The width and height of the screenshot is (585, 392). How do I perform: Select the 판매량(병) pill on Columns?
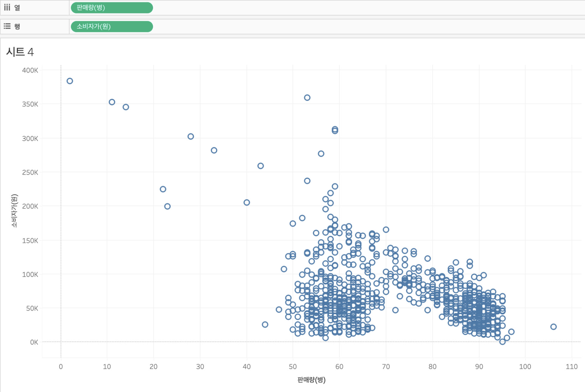112,7
